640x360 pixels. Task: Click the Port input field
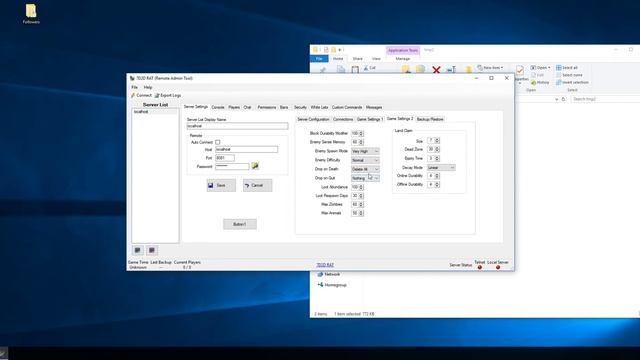click(x=224, y=158)
